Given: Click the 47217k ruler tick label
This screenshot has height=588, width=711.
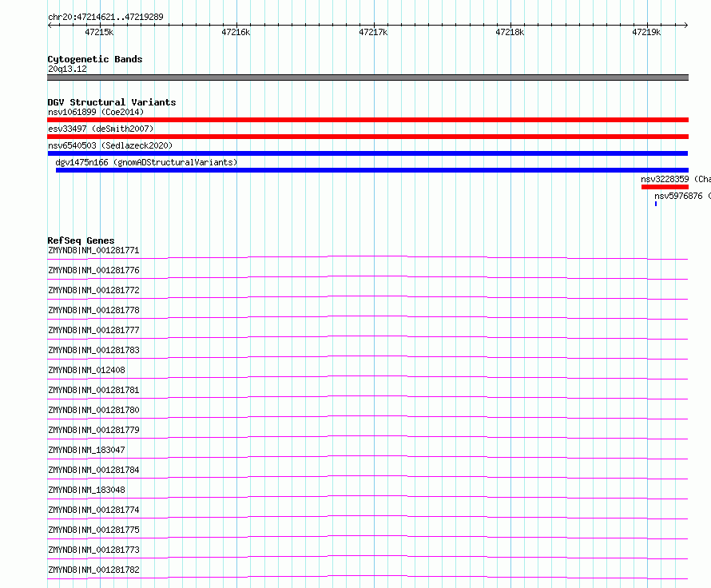Looking at the screenshot, I should [x=373, y=32].
